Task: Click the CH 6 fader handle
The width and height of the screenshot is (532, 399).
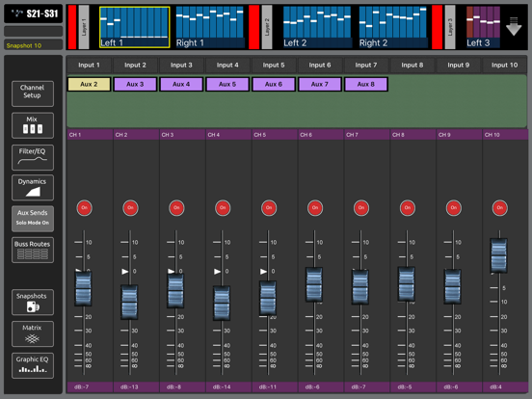Action: click(314, 284)
